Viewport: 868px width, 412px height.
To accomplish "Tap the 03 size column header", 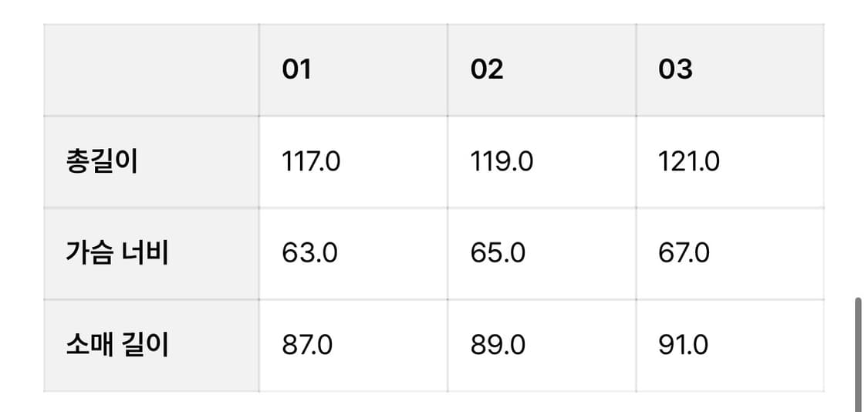I will pyautogui.click(x=675, y=70).
